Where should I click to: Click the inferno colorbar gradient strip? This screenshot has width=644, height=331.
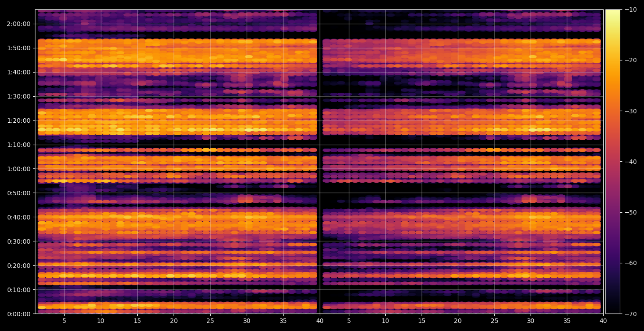(x=613, y=162)
